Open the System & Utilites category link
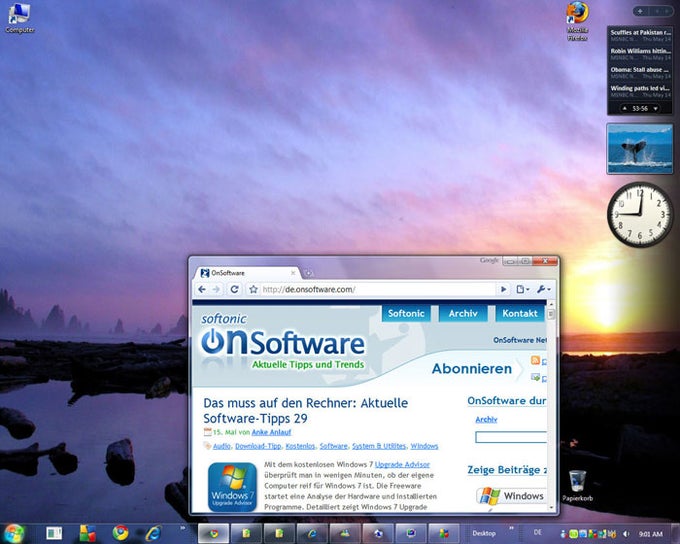The width and height of the screenshot is (680, 544). [379, 446]
